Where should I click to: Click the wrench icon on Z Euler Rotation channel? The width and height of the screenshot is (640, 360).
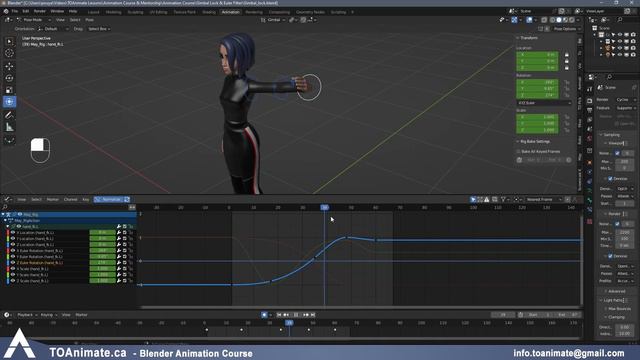point(119,263)
